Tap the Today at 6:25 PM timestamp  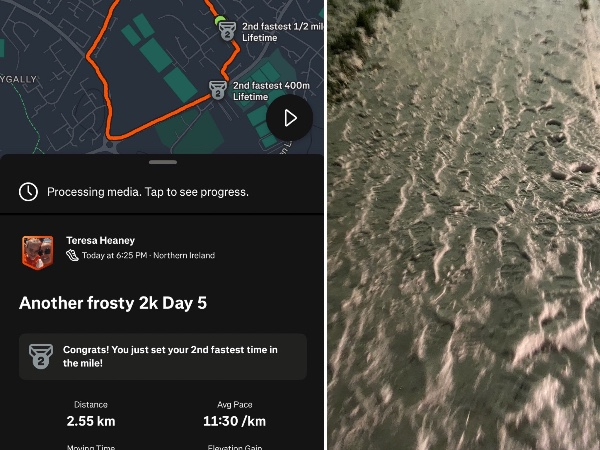click(114, 255)
